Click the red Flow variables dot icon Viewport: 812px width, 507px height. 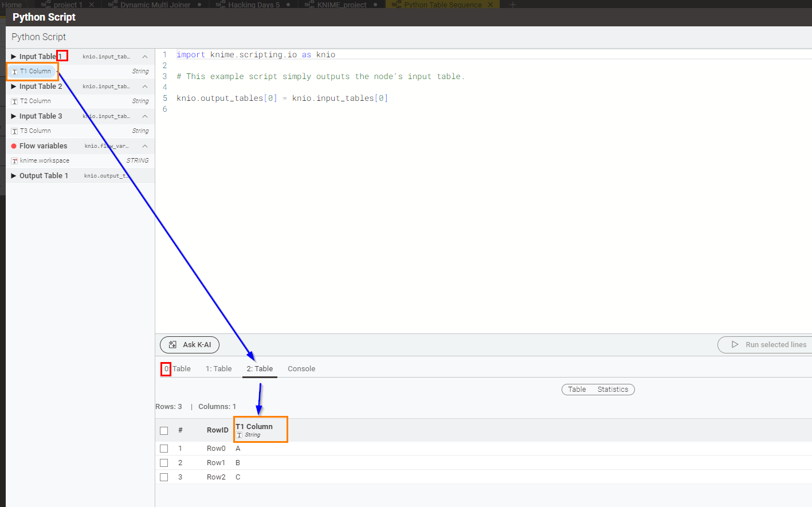point(14,146)
